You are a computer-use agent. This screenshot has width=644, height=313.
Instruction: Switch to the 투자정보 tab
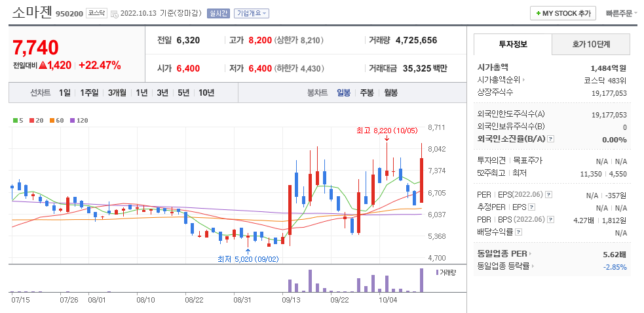pyautogui.click(x=512, y=44)
